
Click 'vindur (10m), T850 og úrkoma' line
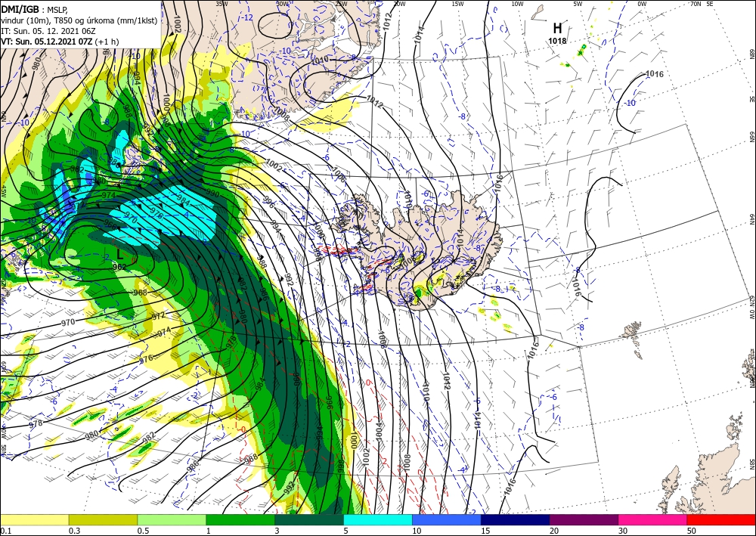pos(79,20)
